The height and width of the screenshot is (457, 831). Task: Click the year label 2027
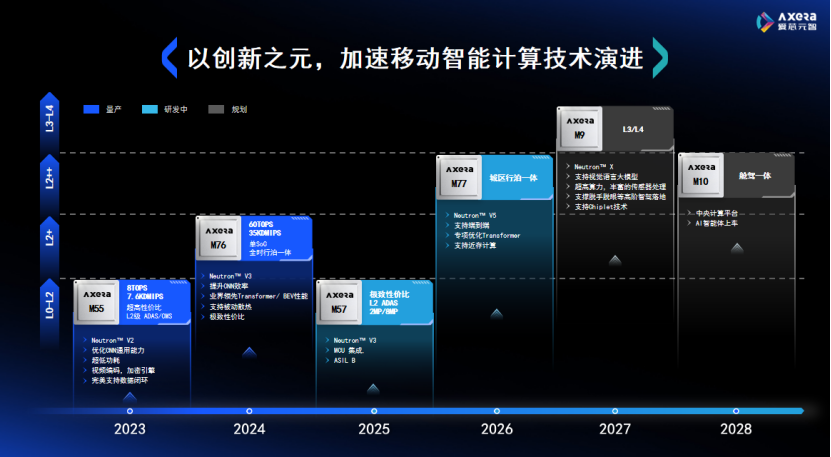tap(615, 428)
